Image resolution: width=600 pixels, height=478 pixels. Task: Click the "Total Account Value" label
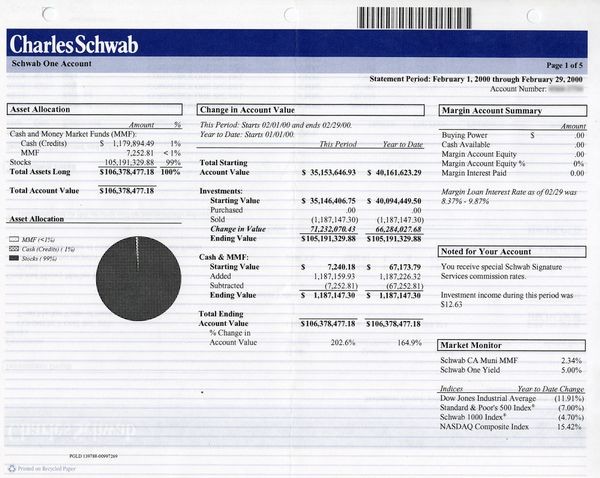coord(44,191)
